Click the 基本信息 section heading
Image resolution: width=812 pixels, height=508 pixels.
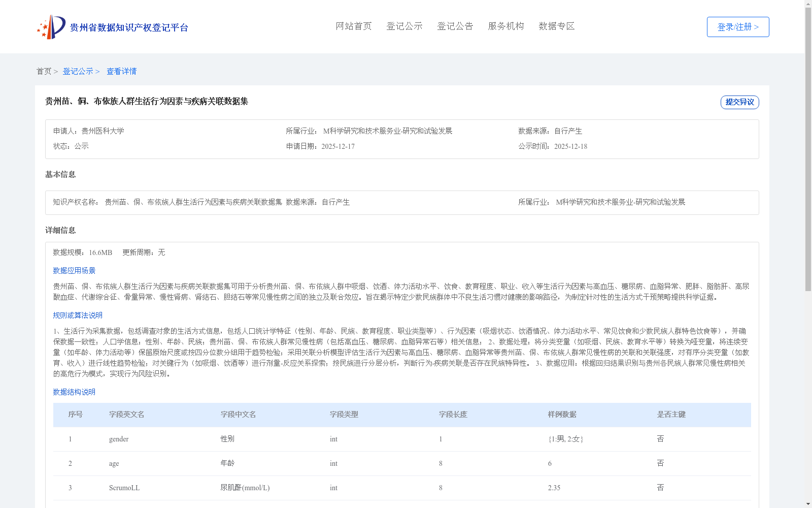(60, 174)
